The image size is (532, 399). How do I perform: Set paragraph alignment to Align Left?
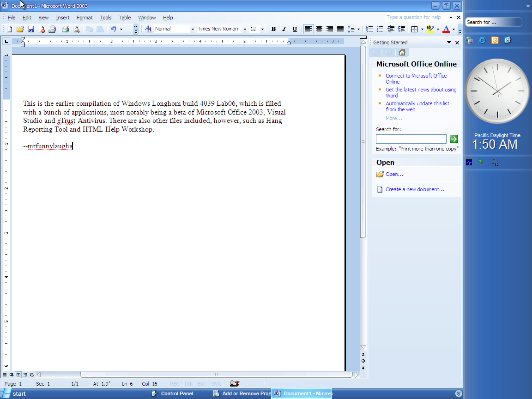tap(308, 29)
